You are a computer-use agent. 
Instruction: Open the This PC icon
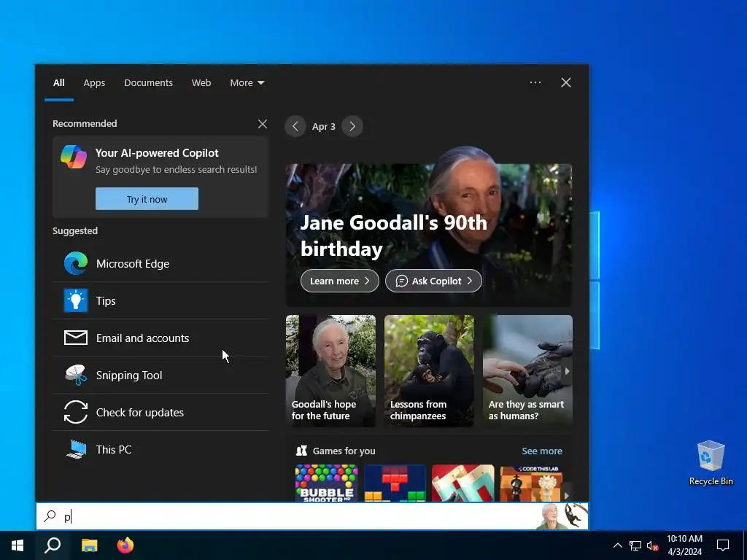pyautogui.click(x=76, y=449)
